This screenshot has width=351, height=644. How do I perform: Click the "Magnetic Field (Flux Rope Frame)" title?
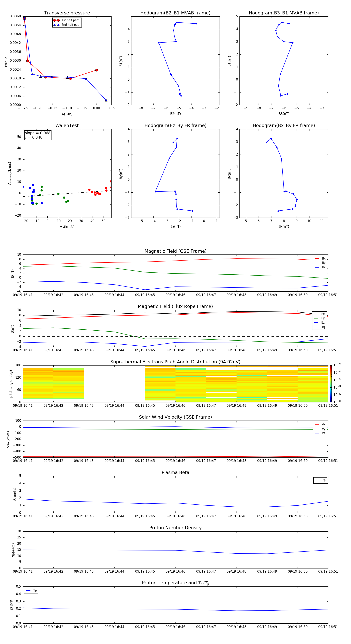coord(175,307)
